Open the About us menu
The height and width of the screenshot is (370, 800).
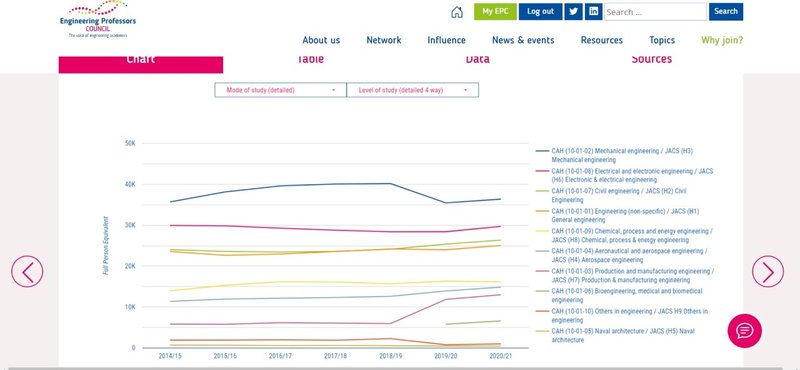(321, 40)
